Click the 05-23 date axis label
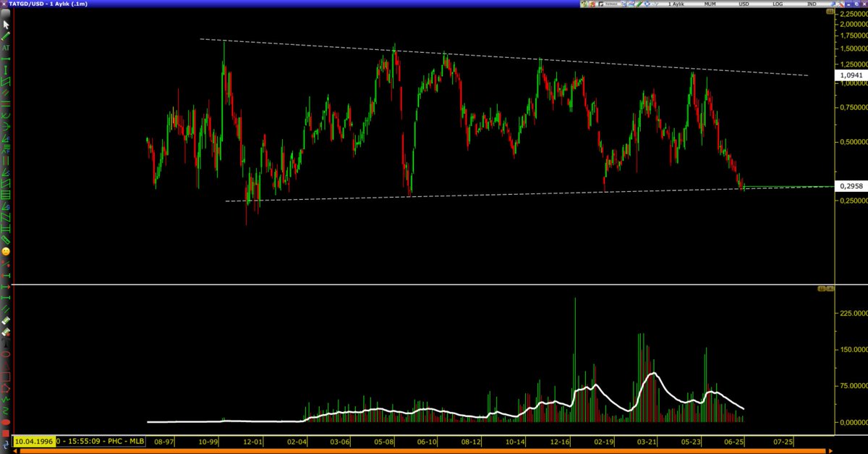The width and height of the screenshot is (868, 454). point(692,440)
